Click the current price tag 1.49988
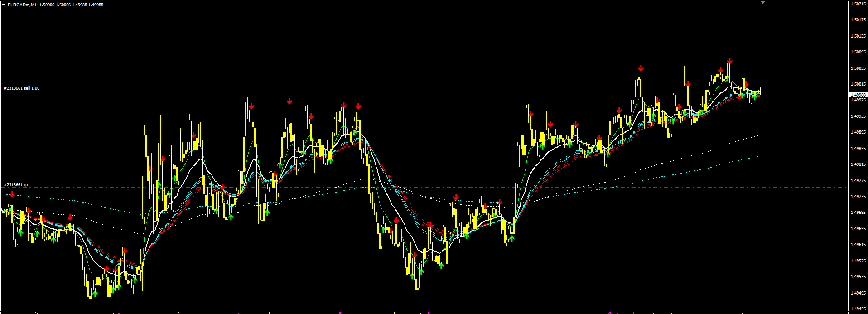The width and height of the screenshot is (868, 314). point(858,95)
